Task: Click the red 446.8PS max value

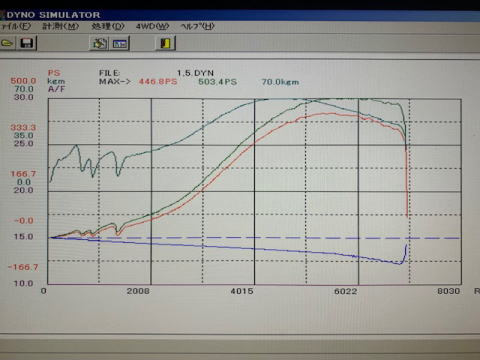Action: [158, 81]
